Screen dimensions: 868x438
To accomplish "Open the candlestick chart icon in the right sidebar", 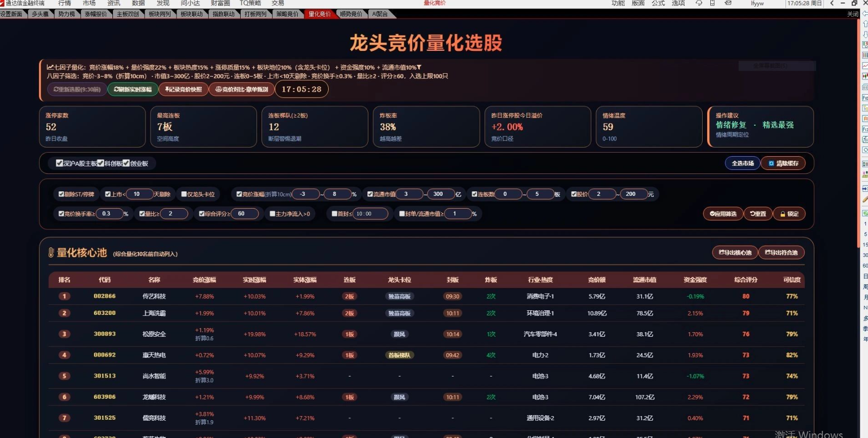I will point(864,76).
